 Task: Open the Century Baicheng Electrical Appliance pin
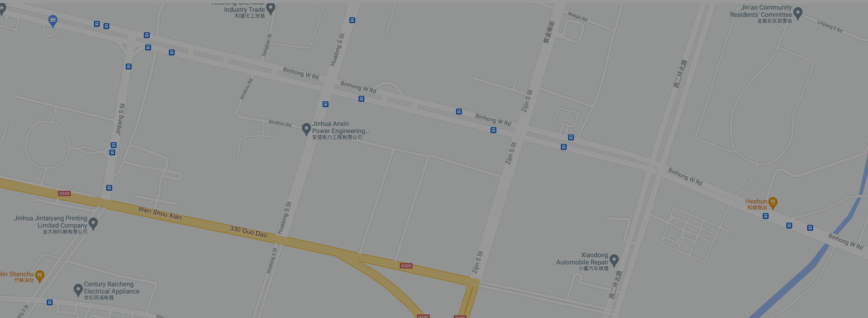click(78, 290)
